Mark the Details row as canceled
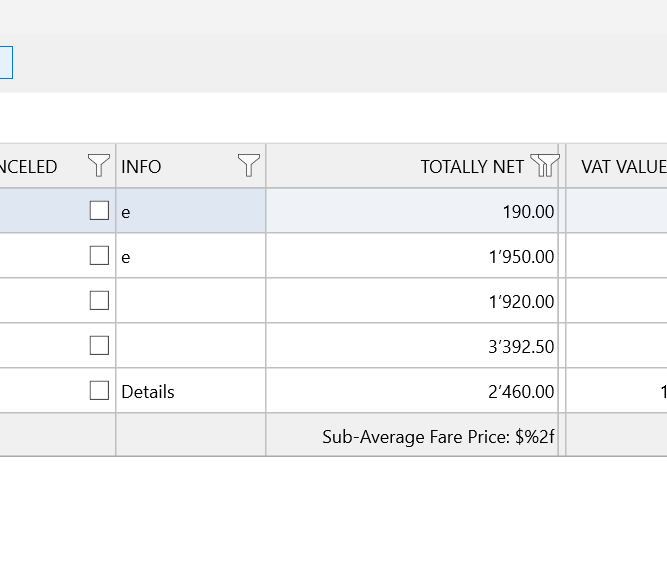The width and height of the screenshot is (667, 568). pos(99,390)
